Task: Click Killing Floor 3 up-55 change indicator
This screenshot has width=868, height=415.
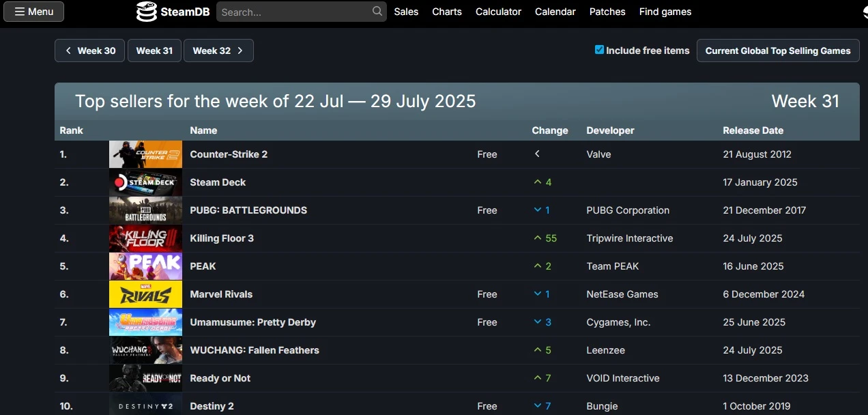Action: [545, 238]
